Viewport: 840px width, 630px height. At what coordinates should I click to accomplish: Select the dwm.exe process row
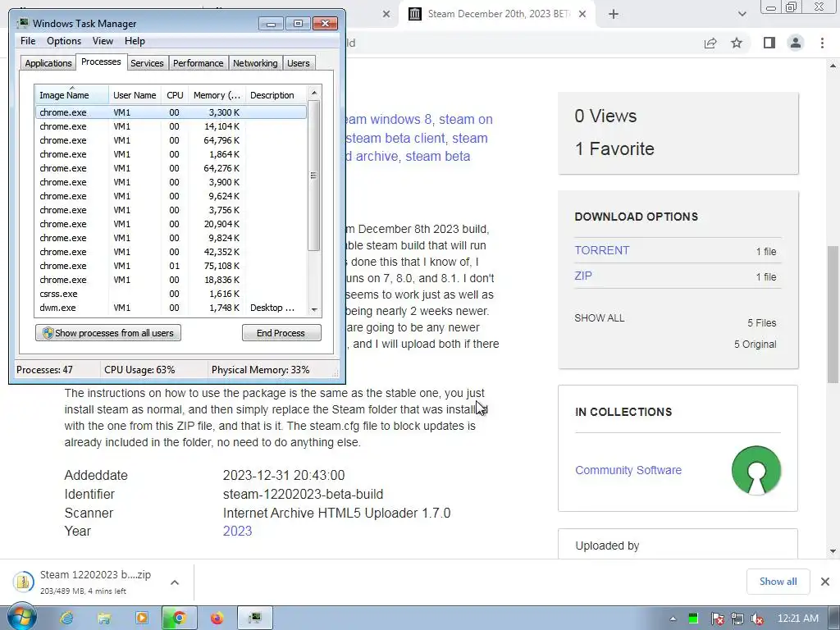coord(171,308)
